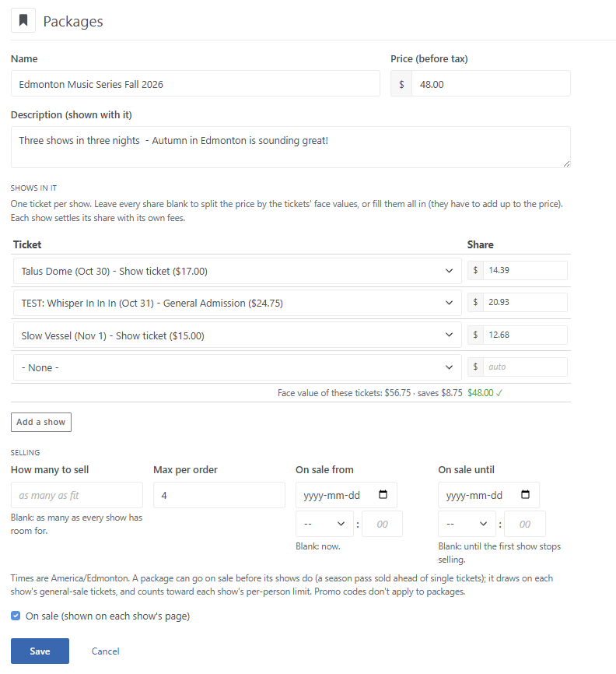Click the share field showing 20.93
The width and height of the screenshot is (616, 674).
point(525,302)
